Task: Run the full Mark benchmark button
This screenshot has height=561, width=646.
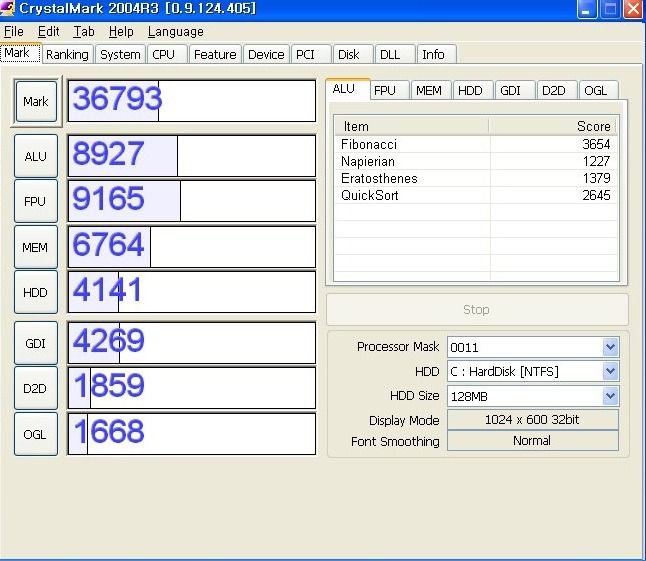Action: click(36, 101)
